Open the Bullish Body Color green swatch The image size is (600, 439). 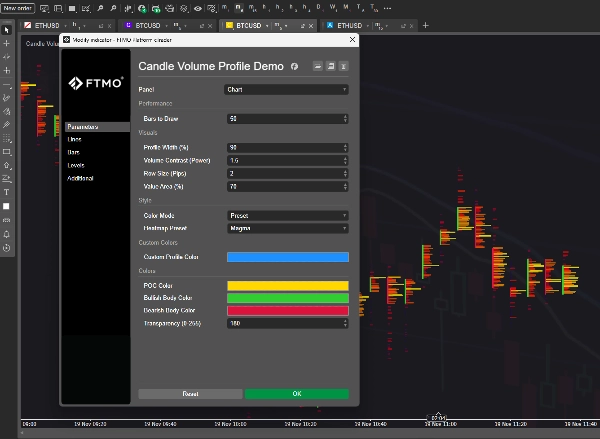288,298
